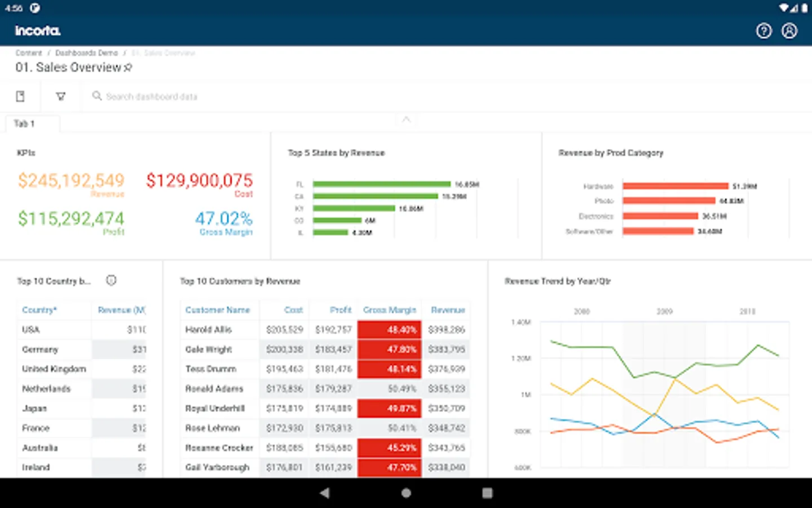Open the user profile icon
Viewport: 812px width, 508px height.
[789, 30]
